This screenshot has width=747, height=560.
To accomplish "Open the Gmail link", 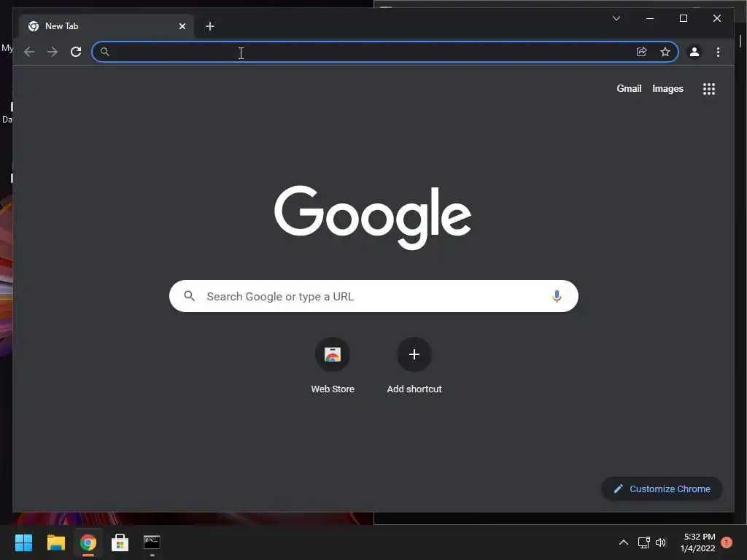I will [629, 88].
